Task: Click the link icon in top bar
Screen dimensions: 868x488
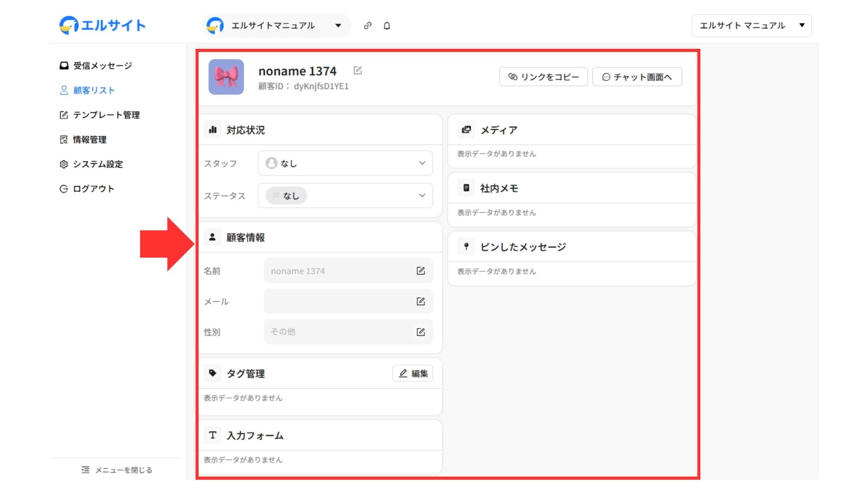Action: point(368,26)
